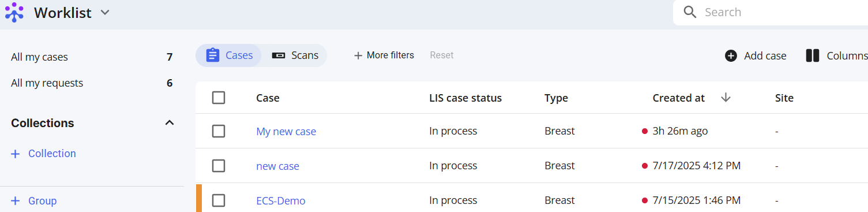Click the Cases clipboard icon
The image size is (868, 212).
pyautogui.click(x=213, y=55)
